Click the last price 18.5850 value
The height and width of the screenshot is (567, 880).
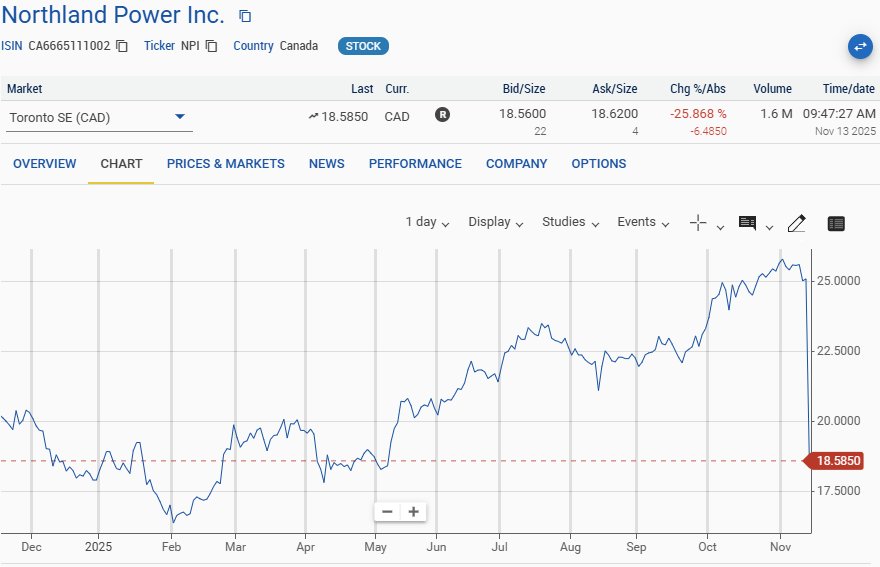pyautogui.click(x=345, y=117)
